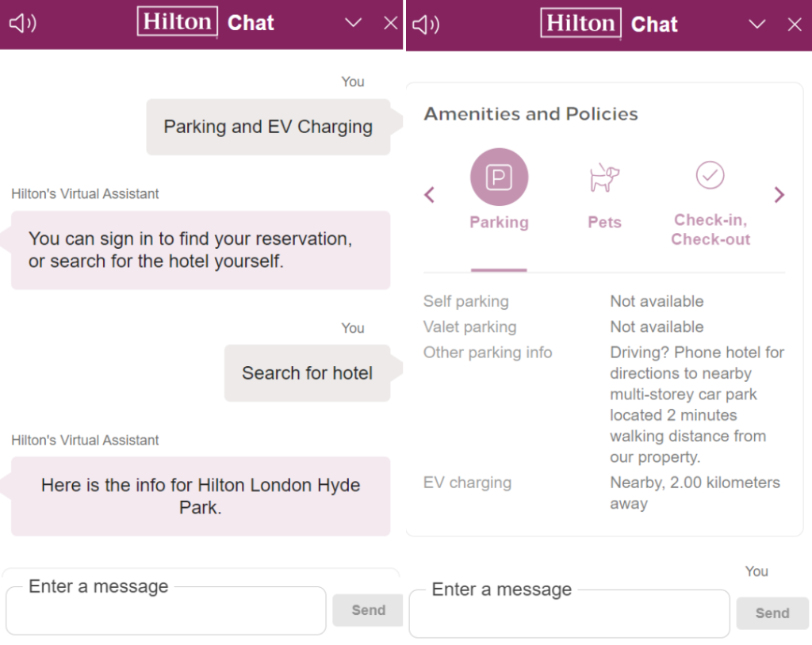Click Send in the right chat
Image resolution: width=812 pixels, height=645 pixels.
[x=772, y=613]
